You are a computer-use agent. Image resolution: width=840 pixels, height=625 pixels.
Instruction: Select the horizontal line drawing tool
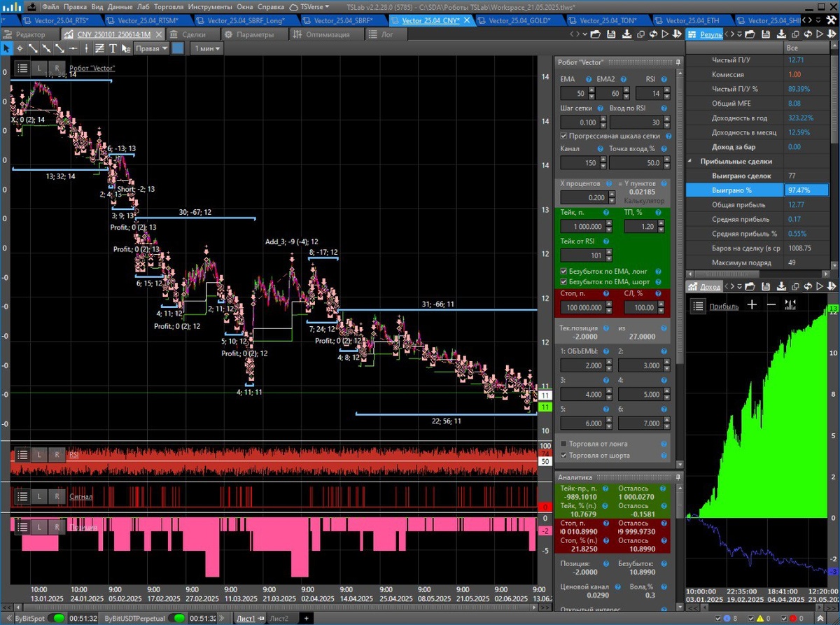click(x=73, y=48)
